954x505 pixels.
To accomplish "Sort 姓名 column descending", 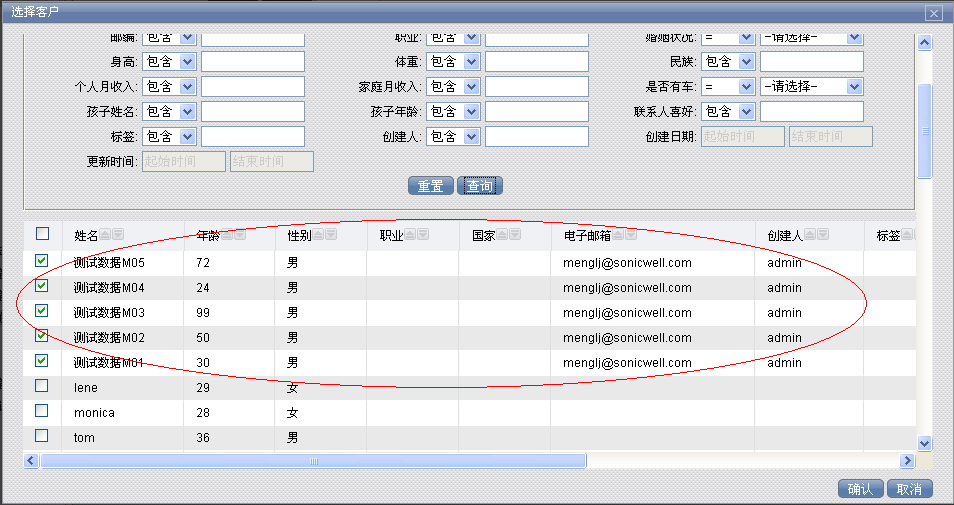I will tap(118, 235).
